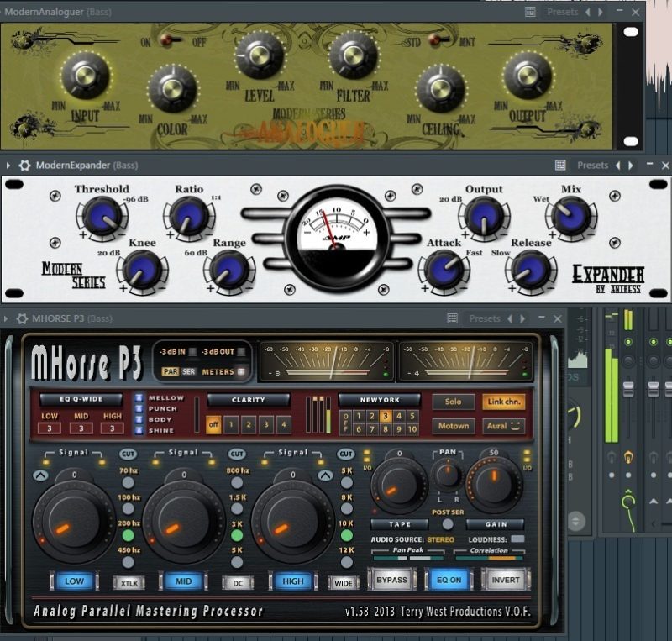Click the Aural smiley button
The height and width of the screenshot is (641, 672).
[x=503, y=426]
